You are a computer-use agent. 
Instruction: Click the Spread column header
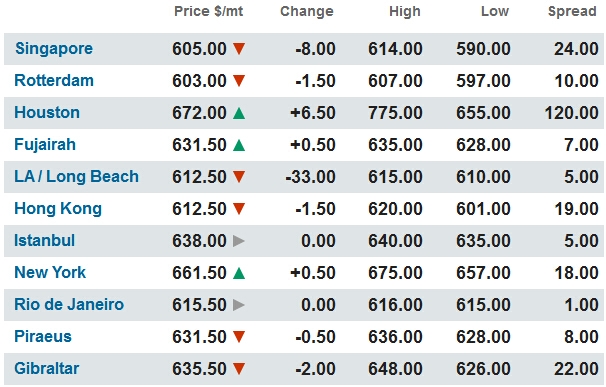pos(572,11)
